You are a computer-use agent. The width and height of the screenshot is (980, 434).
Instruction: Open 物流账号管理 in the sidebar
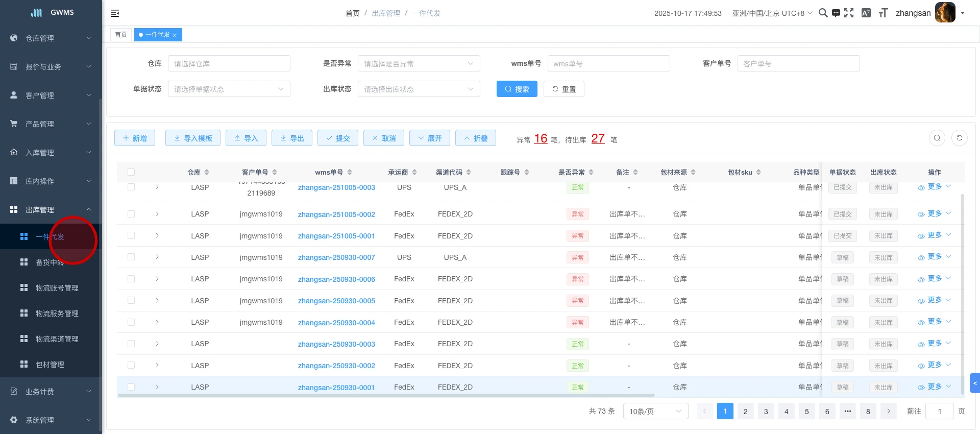point(57,288)
